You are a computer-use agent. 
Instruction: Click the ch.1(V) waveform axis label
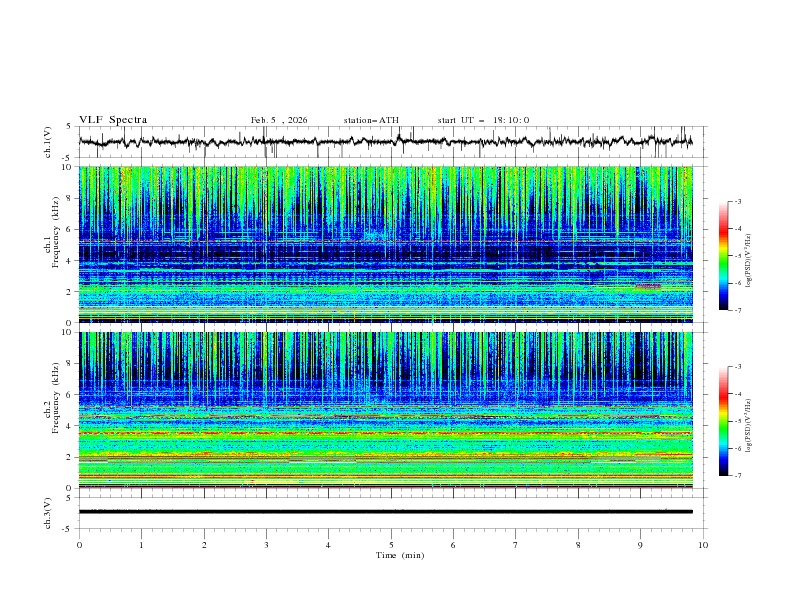[48, 142]
